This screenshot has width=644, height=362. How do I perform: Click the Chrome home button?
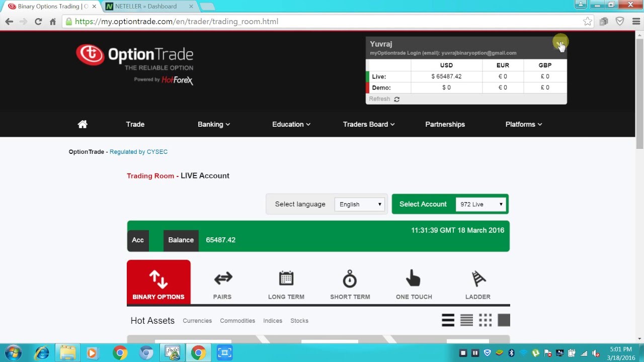pos(53,22)
